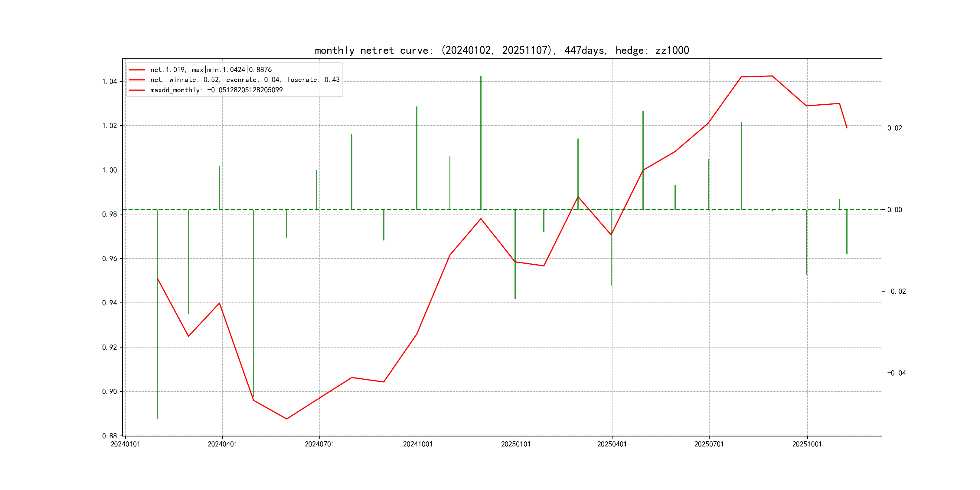This screenshot has height=490, width=980.
Task: Click the 20241001 x-axis date label
Action: [x=418, y=444]
